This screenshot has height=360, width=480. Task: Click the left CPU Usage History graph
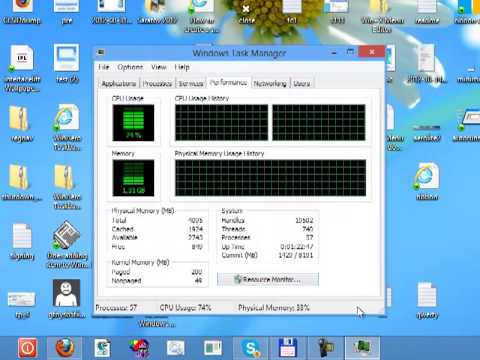tap(221, 123)
